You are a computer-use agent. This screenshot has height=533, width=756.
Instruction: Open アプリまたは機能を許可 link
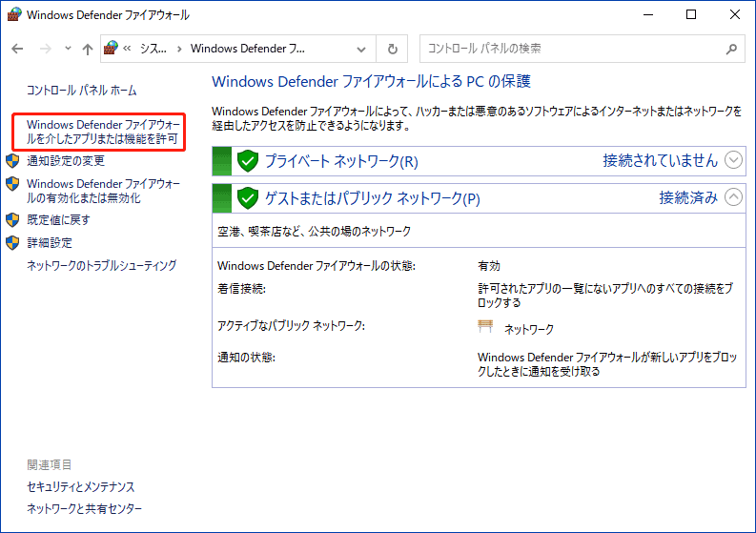click(x=102, y=132)
